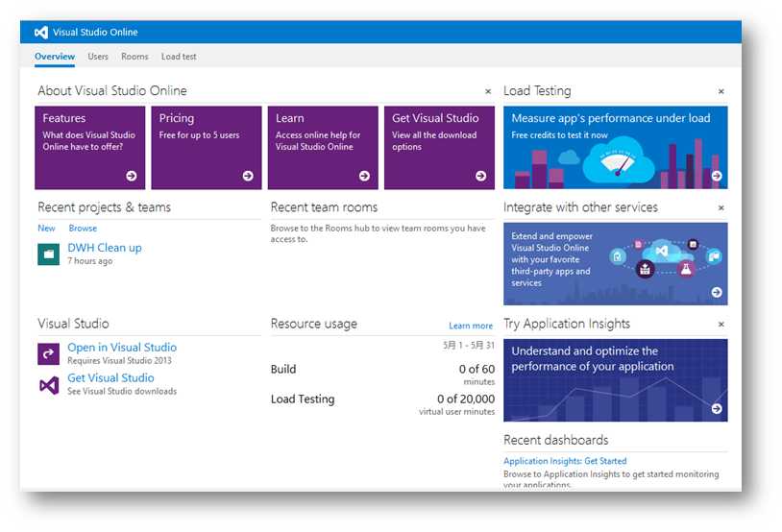782x532 pixels.
Task: Click the arrow on Get Visual Studio tile
Action: tap(480, 176)
